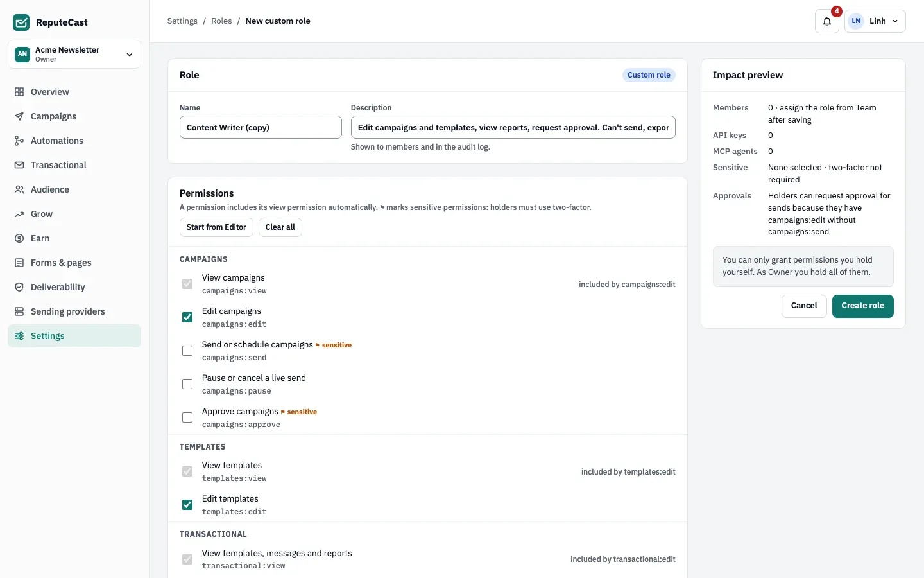The height and width of the screenshot is (578, 924).
Task: Select Sending providers in sidebar
Action: tap(74, 311)
